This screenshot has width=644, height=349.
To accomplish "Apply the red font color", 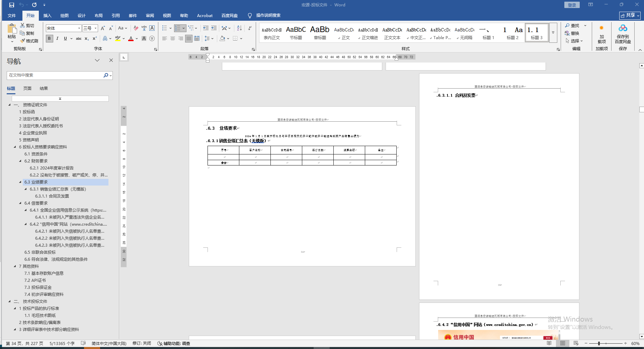I will 131,38.
